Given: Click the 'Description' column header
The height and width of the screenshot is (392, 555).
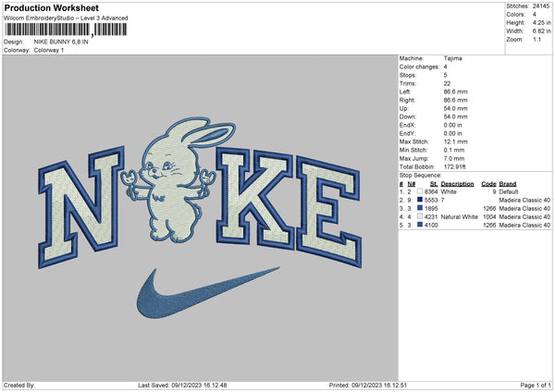Looking at the screenshot, I should pyautogui.click(x=457, y=184).
